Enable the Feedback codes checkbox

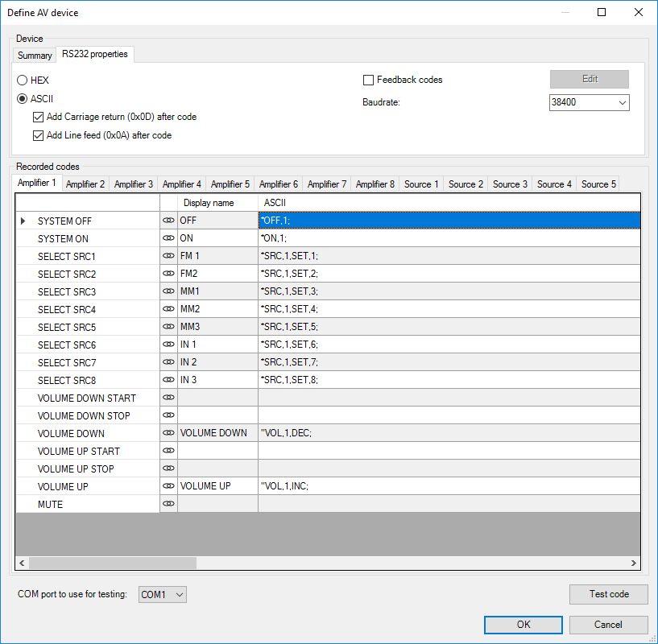369,80
